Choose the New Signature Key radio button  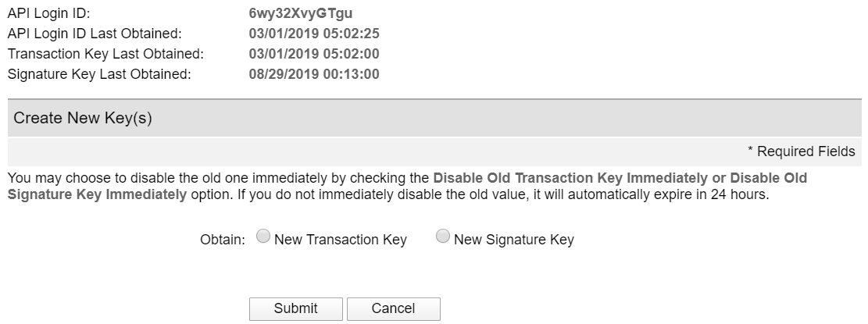(443, 237)
